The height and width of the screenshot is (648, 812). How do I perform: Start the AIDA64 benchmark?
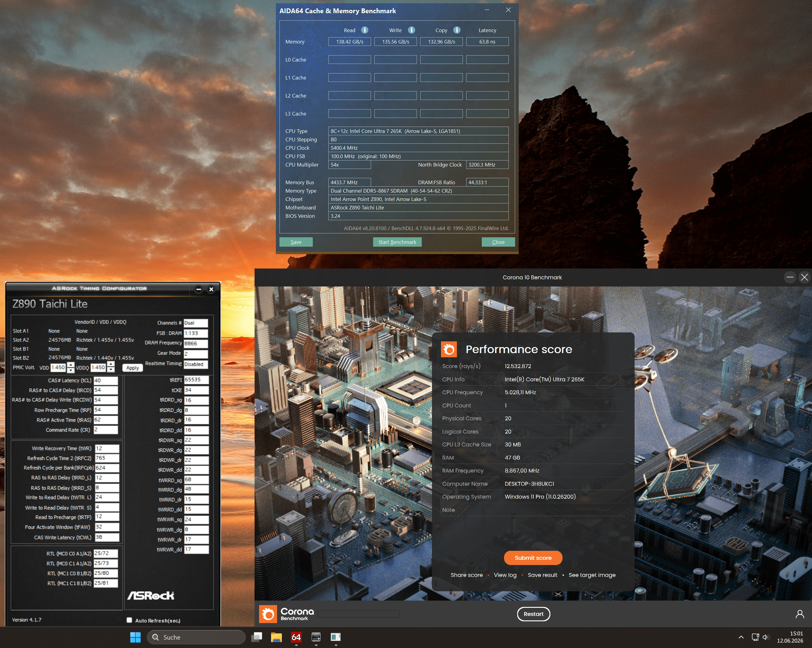coord(397,242)
